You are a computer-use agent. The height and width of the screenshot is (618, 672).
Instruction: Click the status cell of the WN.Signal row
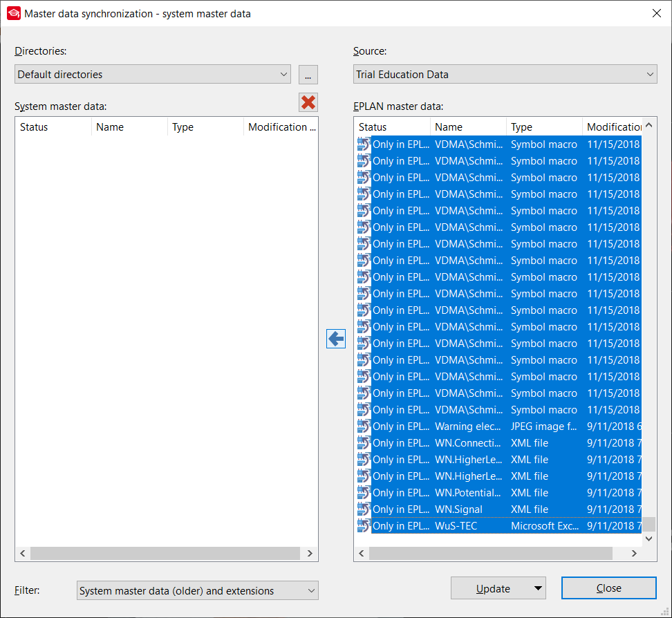pyautogui.click(x=401, y=509)
